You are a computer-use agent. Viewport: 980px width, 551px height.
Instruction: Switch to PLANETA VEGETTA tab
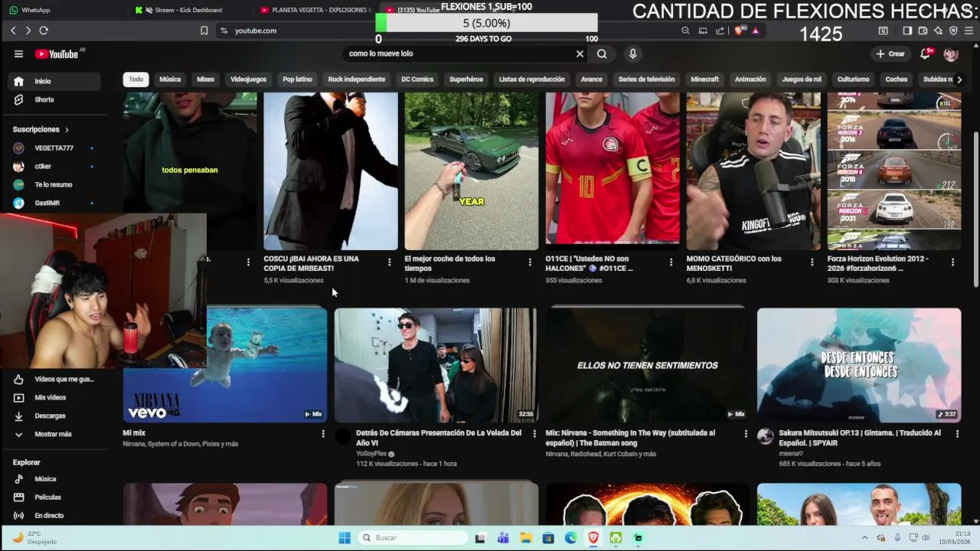click(x=315, y=10)
